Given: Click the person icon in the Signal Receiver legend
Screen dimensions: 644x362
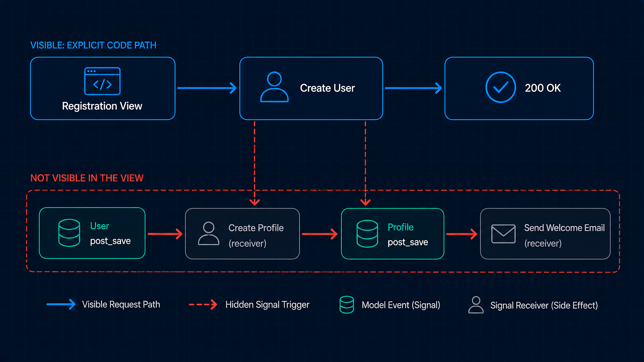Looking at the screenshot, I should click(476, 305).
